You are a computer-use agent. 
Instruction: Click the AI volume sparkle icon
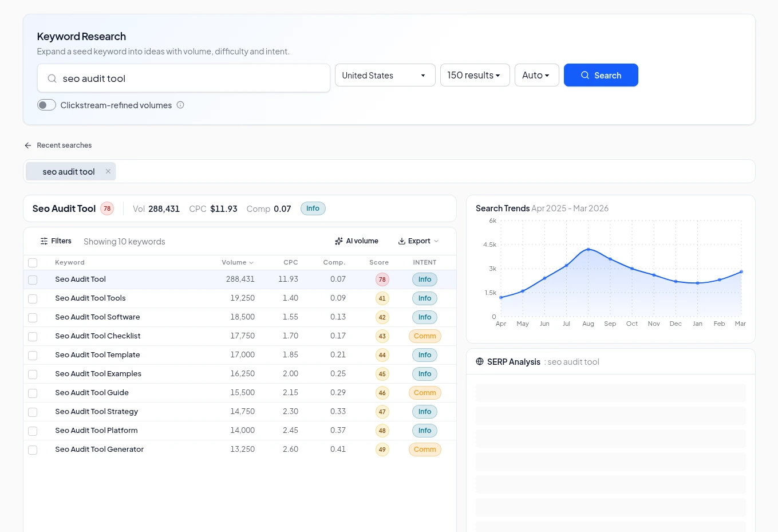(339, 241)
